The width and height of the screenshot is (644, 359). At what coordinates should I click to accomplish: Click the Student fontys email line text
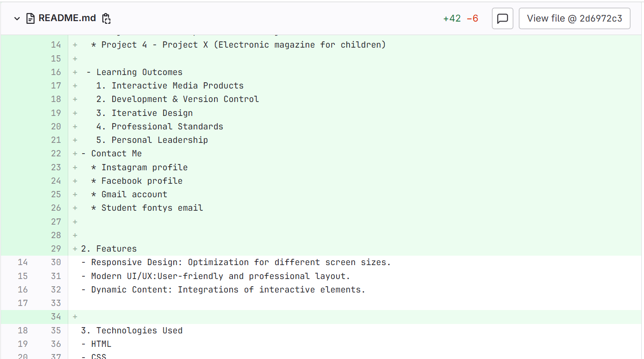152,208
